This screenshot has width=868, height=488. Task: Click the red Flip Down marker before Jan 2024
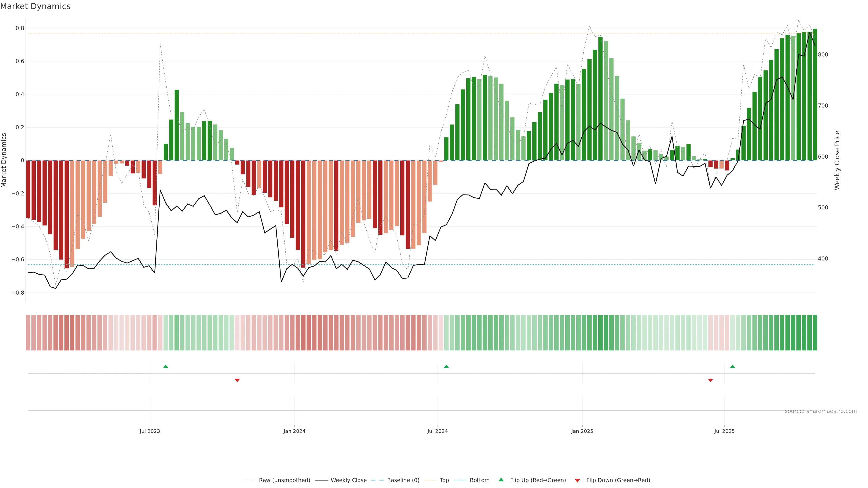237,380
